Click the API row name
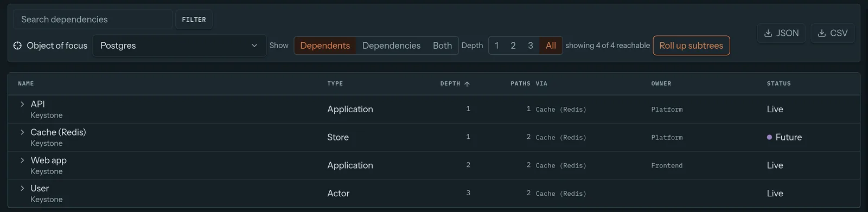This screenshot has width=868, height=212. (37, 104)
